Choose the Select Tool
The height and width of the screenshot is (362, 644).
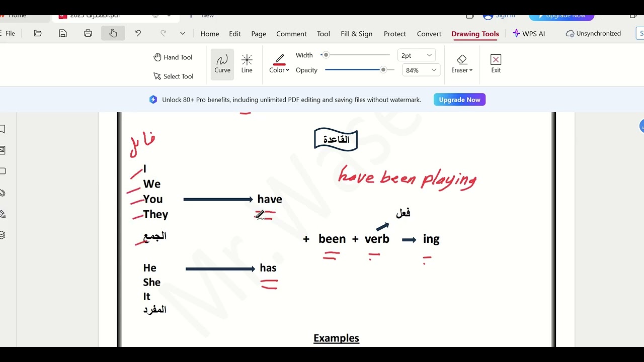point(173,76)
